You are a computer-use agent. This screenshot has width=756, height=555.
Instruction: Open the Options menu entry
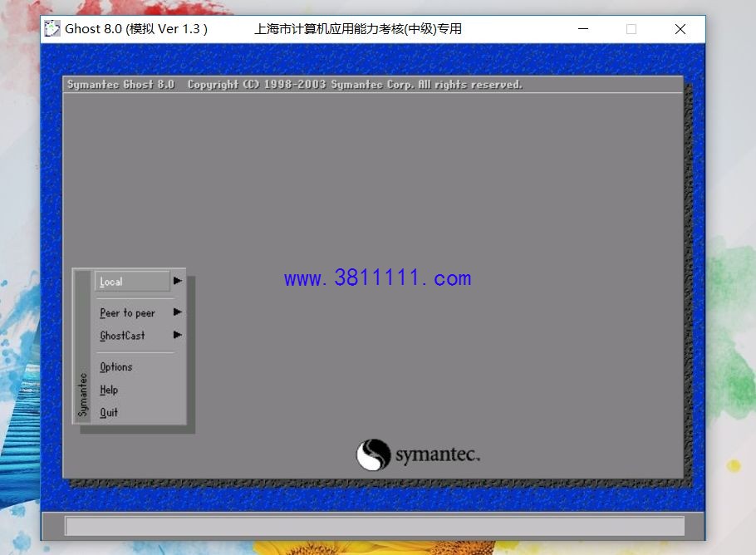pos(115,367)
